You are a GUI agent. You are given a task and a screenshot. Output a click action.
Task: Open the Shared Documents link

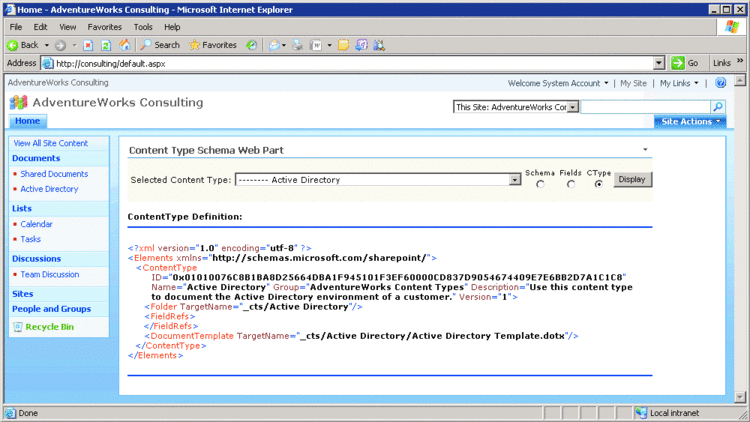(x=54, y=174)
